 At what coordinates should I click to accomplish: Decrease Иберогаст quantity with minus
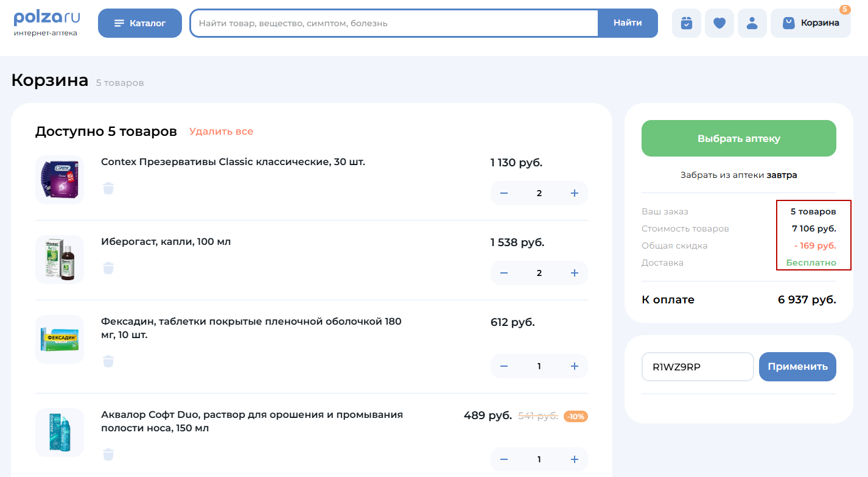pos(504,273)
